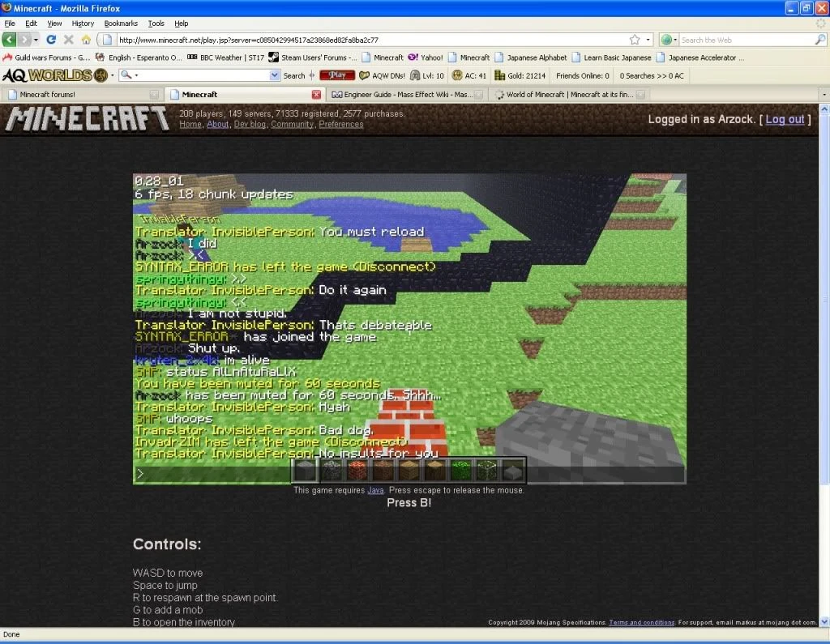
Task: Bookmark this page with the star icon
Action: pos(635,40)
